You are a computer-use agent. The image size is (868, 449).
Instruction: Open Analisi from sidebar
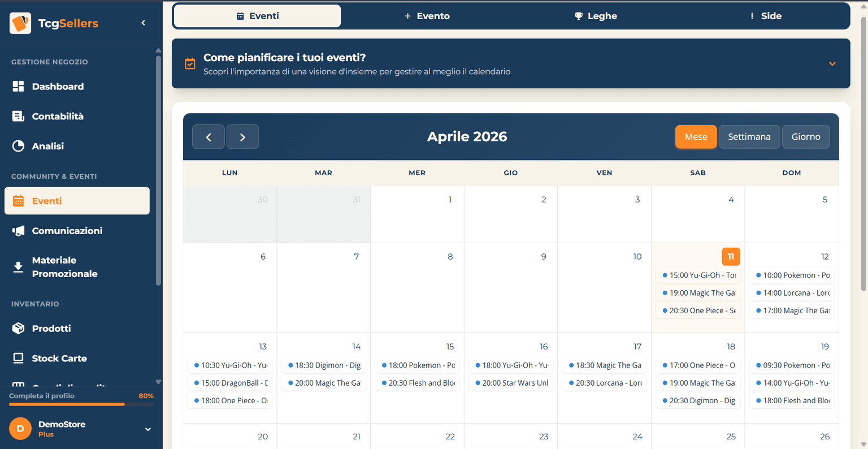click(x=77, y=146)
